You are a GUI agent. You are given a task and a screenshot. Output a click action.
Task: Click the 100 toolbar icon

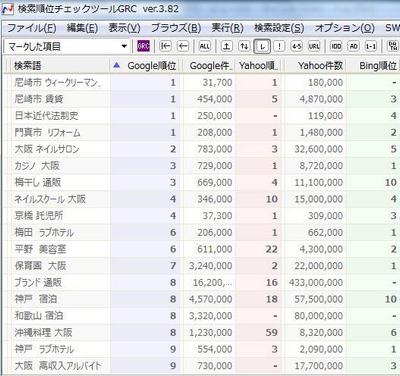(x=336, y=46)
